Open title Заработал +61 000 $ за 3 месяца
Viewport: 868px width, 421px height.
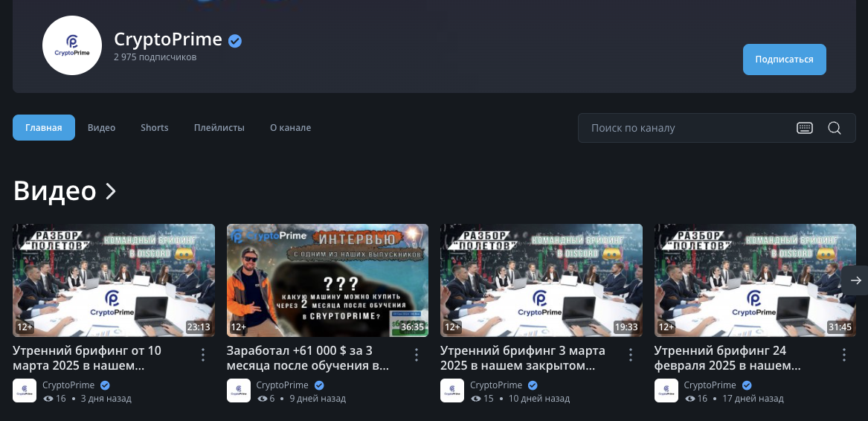pos(308,359)
